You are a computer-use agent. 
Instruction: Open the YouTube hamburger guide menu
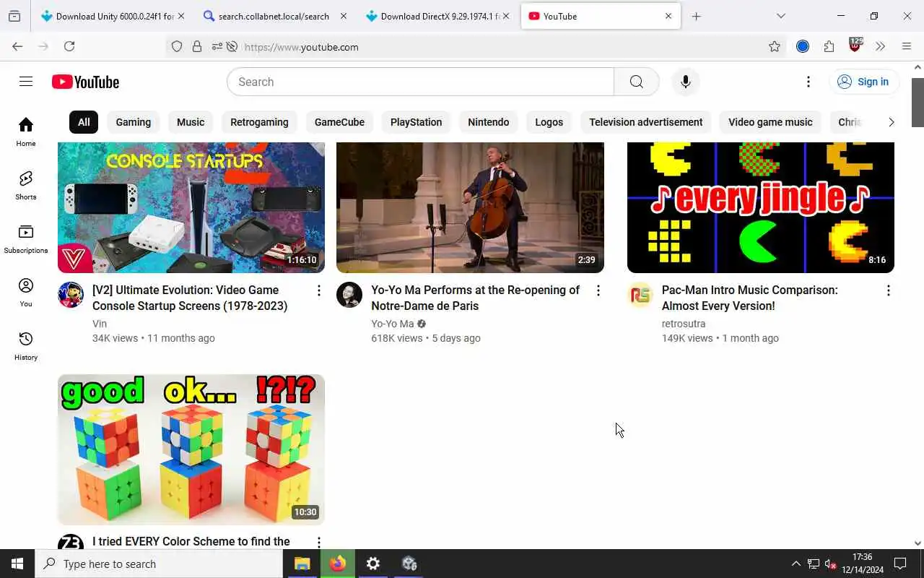(26, 82)
